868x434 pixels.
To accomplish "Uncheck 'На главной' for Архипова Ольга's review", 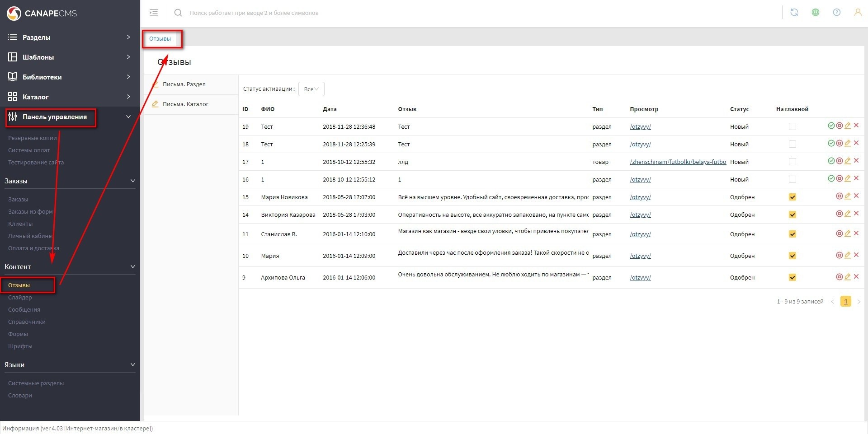I will [792, 278].
